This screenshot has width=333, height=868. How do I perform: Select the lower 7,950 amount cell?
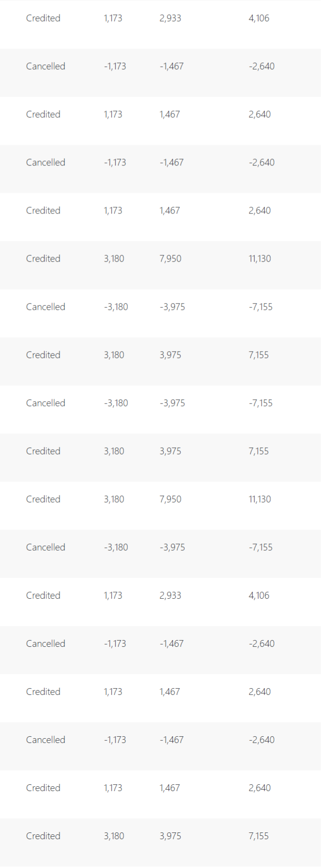(x=170, y=499)
